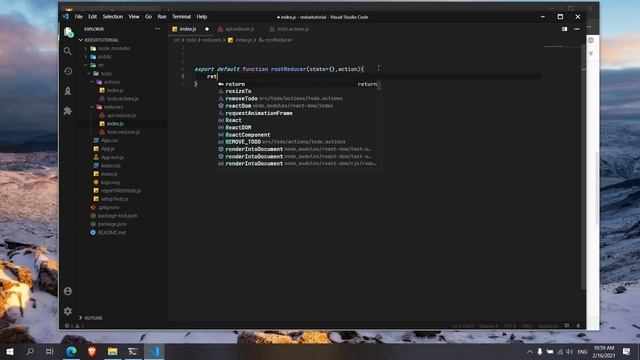Open the terminal app on taskbar

(x=133, y=351)
